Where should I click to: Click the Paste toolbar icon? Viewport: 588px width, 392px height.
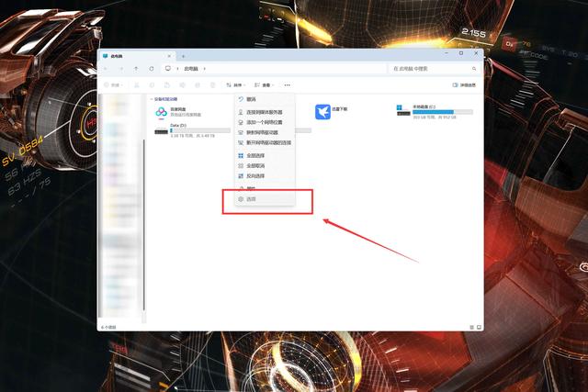[x=167, y=85]
